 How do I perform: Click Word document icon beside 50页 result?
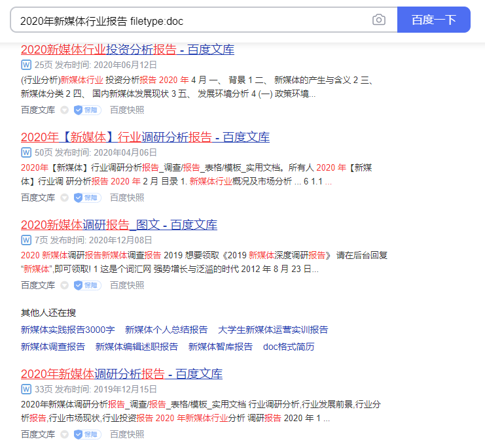26,152
